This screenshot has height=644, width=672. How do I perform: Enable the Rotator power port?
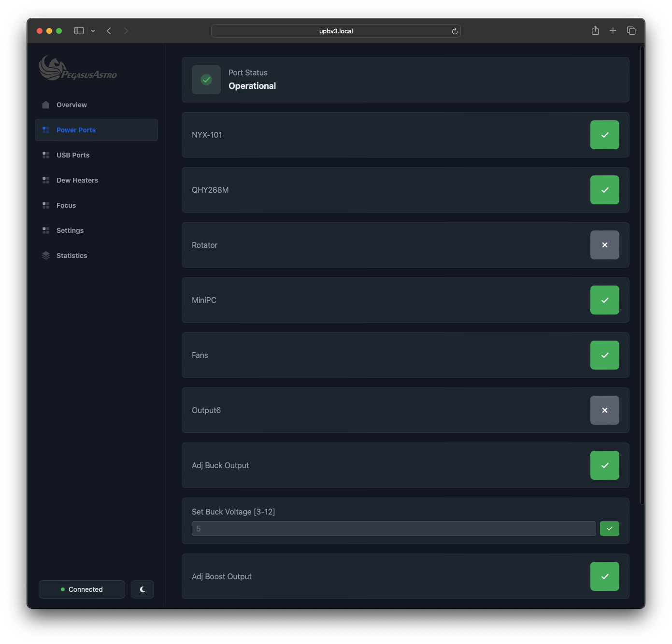604,245
